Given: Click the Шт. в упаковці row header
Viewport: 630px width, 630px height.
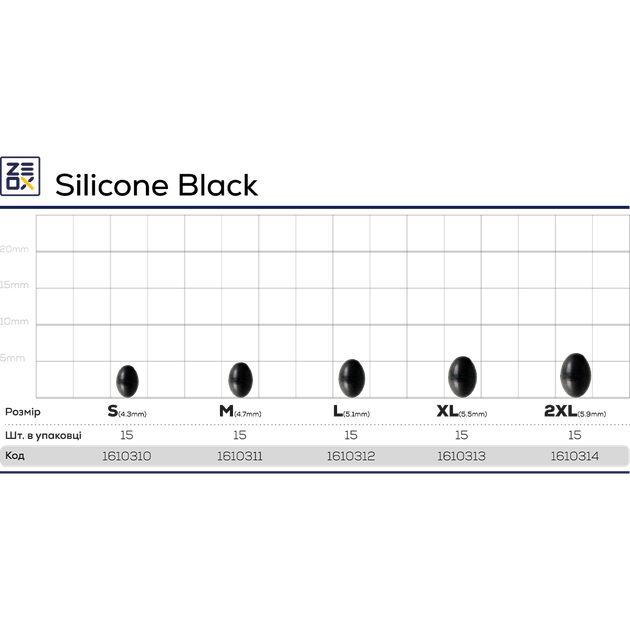Looking at the screenshot, I should tap(43, 436).
